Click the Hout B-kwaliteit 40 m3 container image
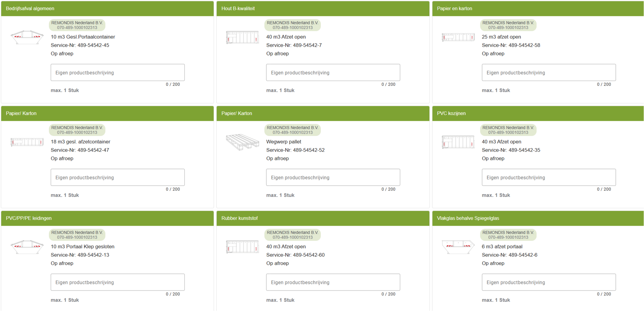Image resolution: width=644 pixels, height=311 pixels. coord(242,37)
